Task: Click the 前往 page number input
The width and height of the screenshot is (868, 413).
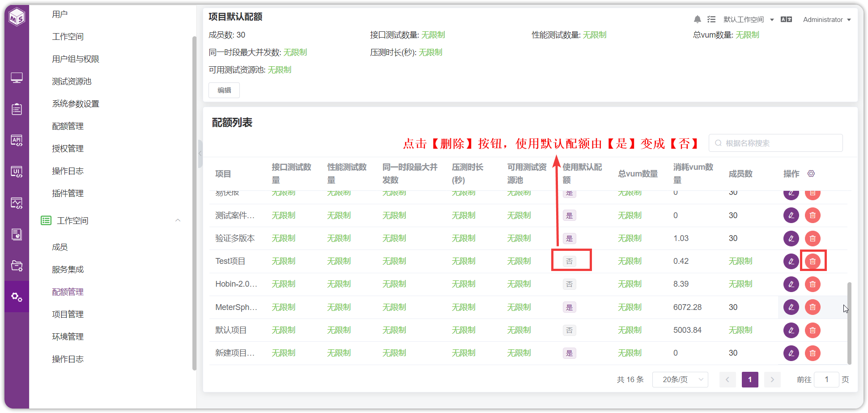Action: [826, 379]
